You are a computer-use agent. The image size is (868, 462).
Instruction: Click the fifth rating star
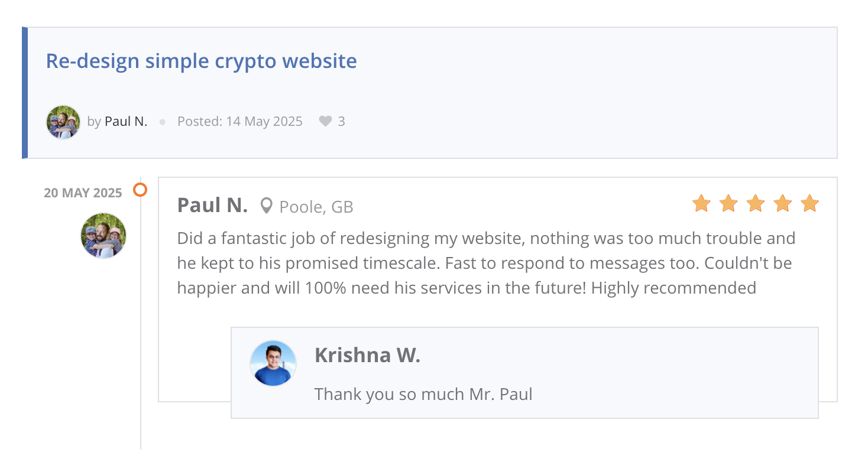coord(809,204)
